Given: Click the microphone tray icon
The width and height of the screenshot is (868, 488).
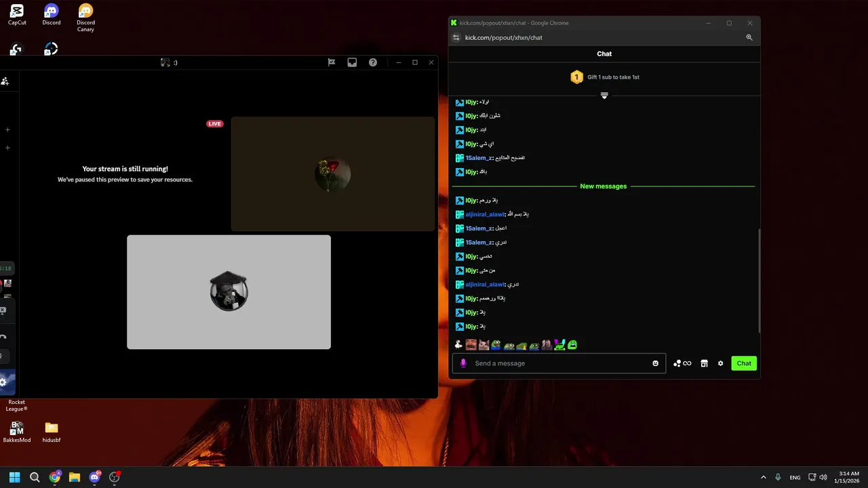Looking at the screenshot, I should (778, 477).
